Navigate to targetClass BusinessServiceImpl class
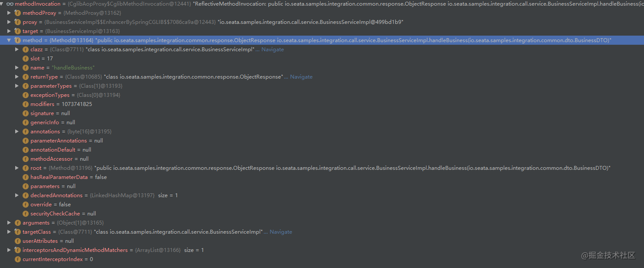This screenshot has width=644, height=268. 281,232
